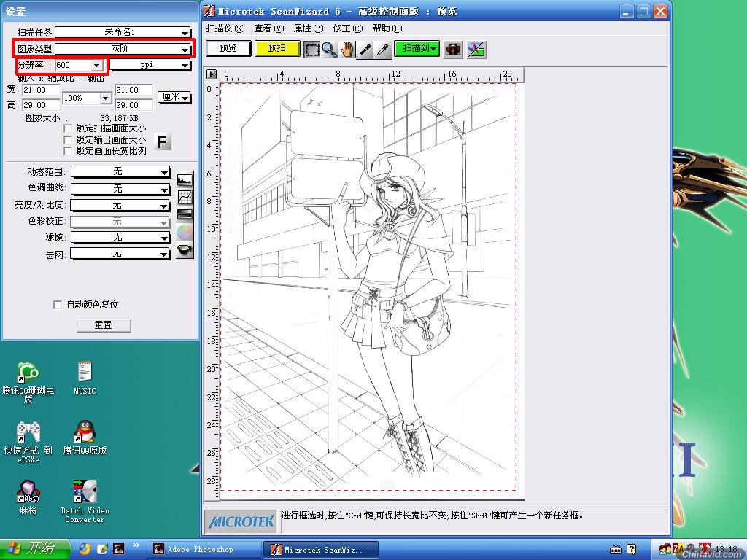747x560 pixels.
Task: Open the 分辨率 600 dropdown arrow
Action: [x=97, y=65]
